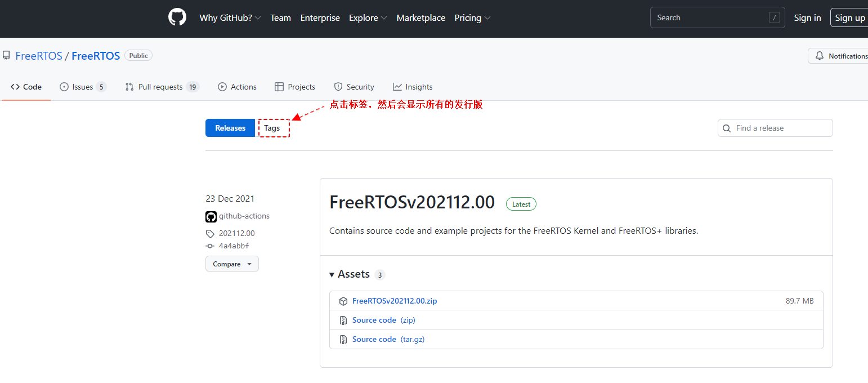Image resolution: width=868 pixels, height=383 pixels.
Task: Switch to the Code tab
Action: pos(26,87)
